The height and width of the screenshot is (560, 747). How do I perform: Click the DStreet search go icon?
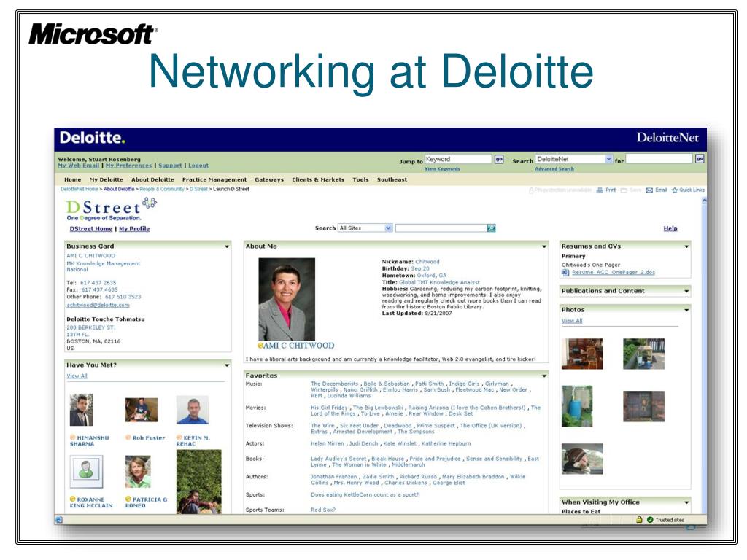491,228
